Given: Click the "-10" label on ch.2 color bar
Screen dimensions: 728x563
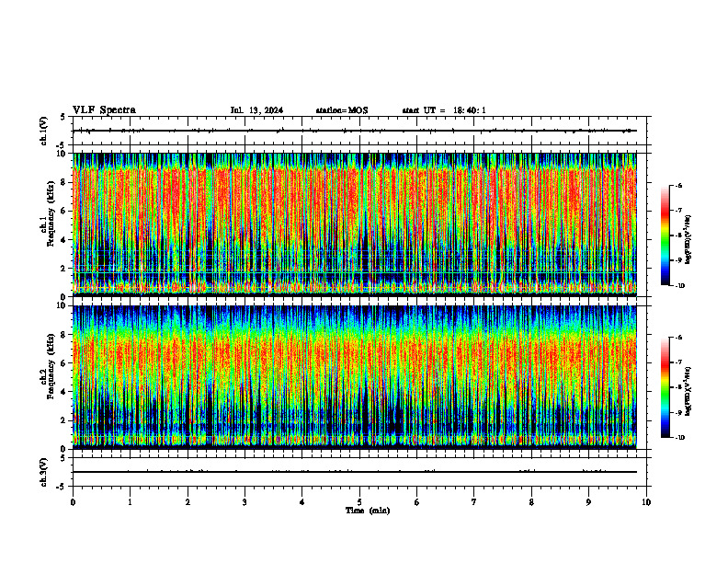Looking at the screenshot, I should [679, 438].
